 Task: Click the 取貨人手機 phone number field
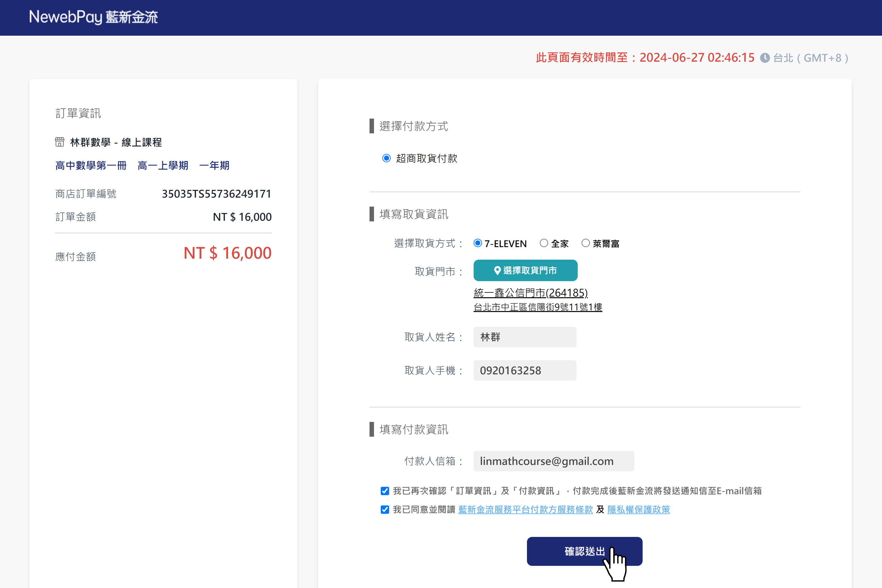point(524,370)
